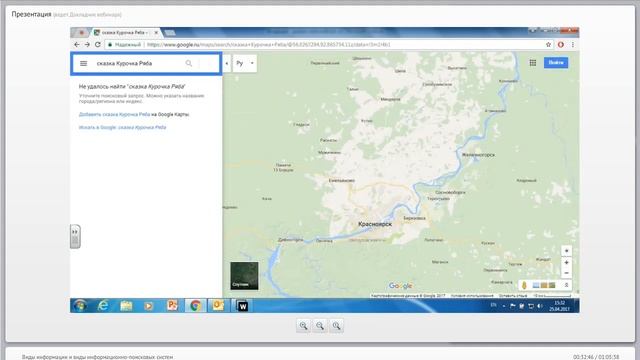Click the my-location button on map

pyautogui.click(x=566, y=251)
